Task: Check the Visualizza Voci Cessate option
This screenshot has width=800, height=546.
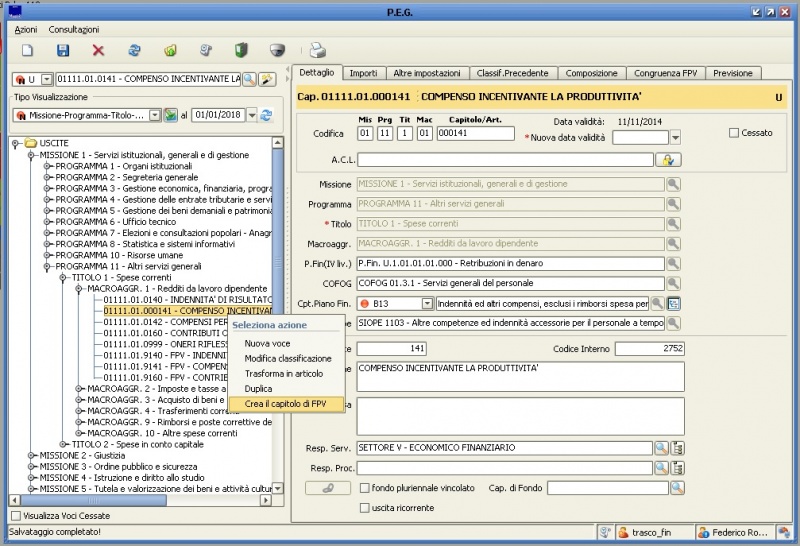Action: point(15,515)
